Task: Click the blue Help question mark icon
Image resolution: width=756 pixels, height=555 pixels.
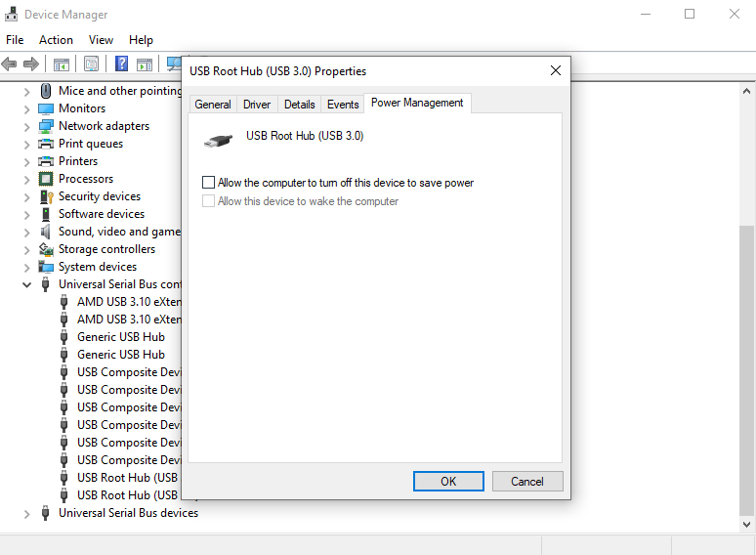Action: point(121,64)
